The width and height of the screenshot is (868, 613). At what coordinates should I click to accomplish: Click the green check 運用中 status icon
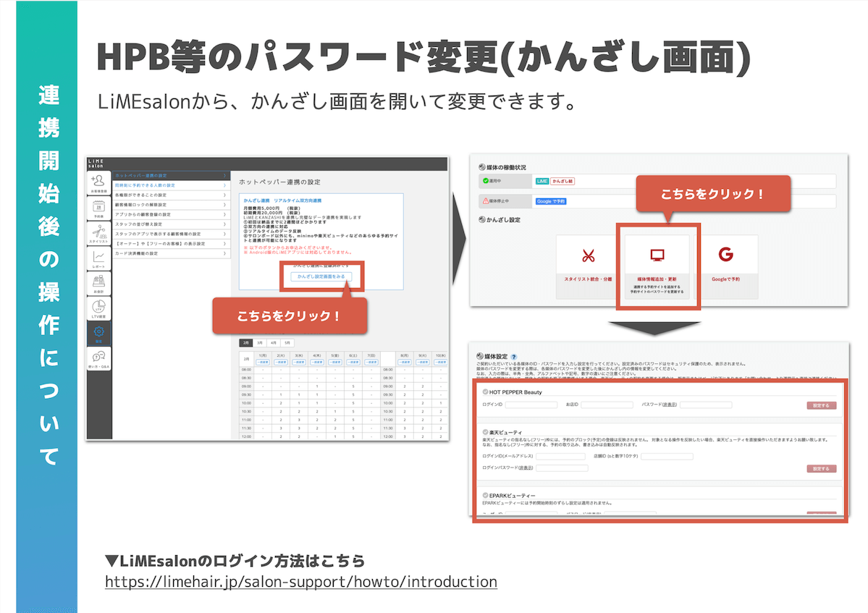(x=486, y=181)
